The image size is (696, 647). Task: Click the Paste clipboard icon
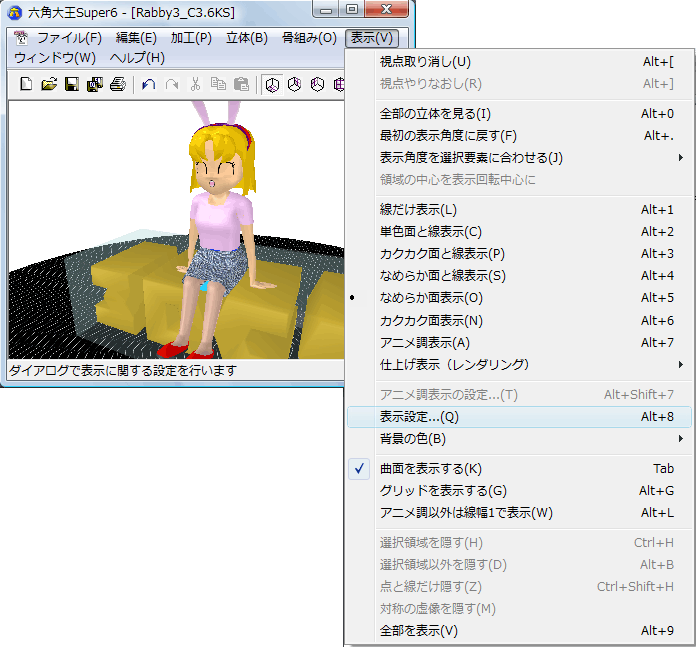[x=241, y=84]
